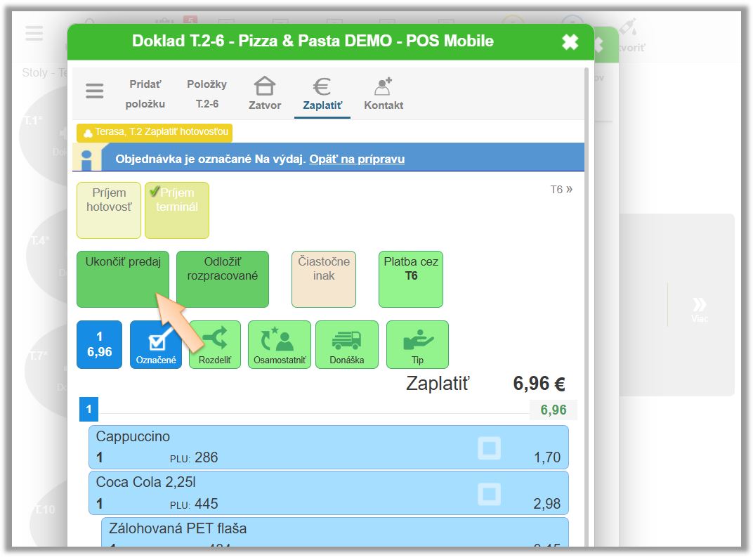Check the Coca Cola 2,25l checkbox

pos(489,494)
